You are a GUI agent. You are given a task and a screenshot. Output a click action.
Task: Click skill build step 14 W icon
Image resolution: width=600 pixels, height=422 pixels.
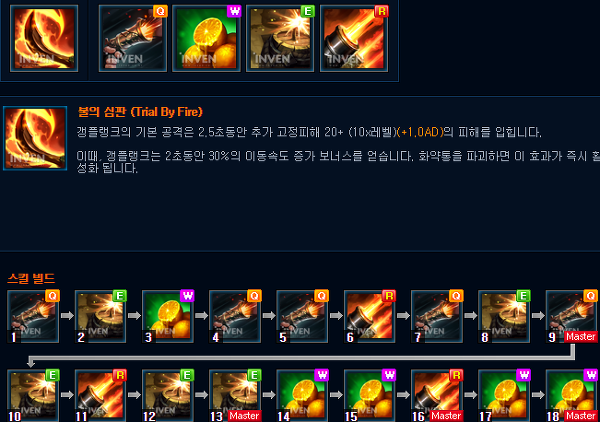pyautogui.click(x=302, y=396)
